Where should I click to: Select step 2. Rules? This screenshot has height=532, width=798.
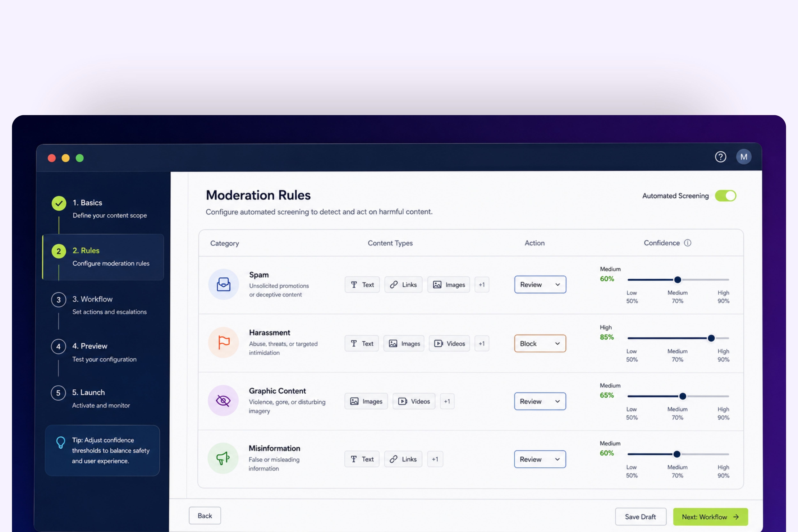pyautogui.click(x=103, y=257)
